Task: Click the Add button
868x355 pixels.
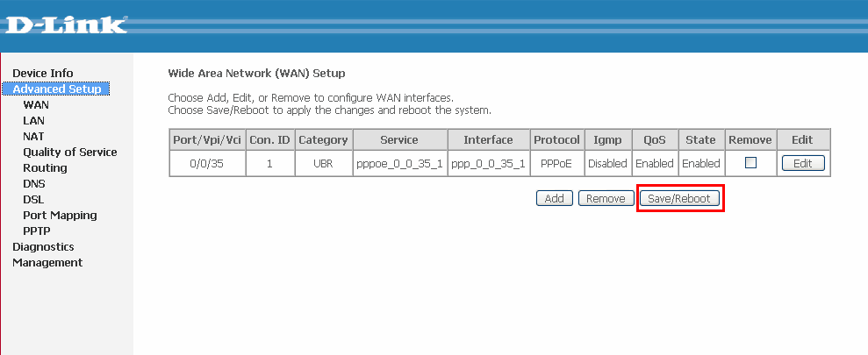Action: pyautogui.click(x=554, y=198)
